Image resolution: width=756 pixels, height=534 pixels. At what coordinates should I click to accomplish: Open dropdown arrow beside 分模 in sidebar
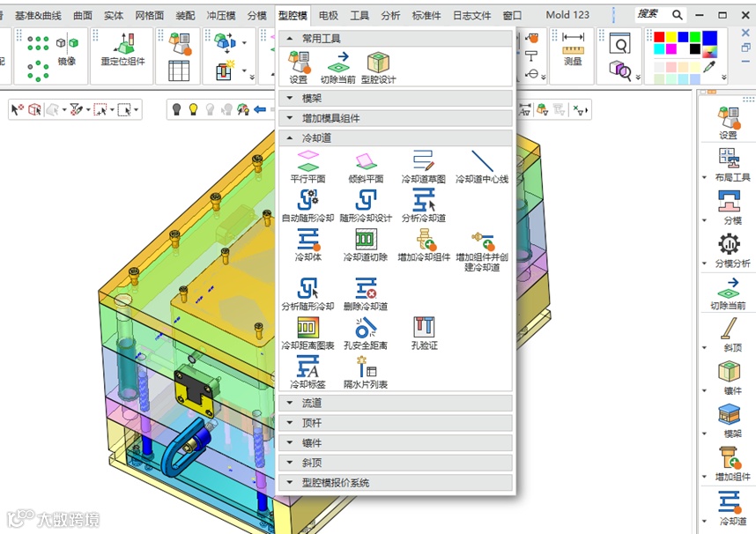tap(704, 220)
